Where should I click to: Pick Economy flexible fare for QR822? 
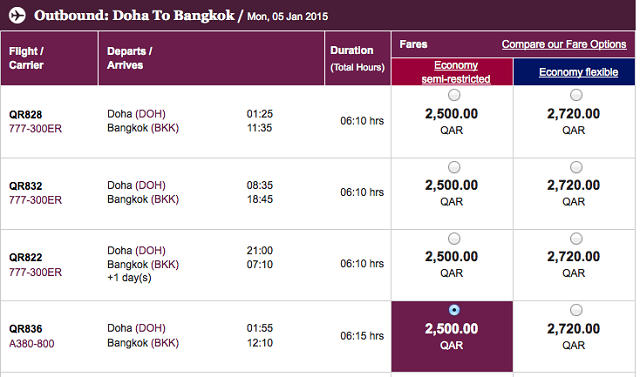[576, 238]
